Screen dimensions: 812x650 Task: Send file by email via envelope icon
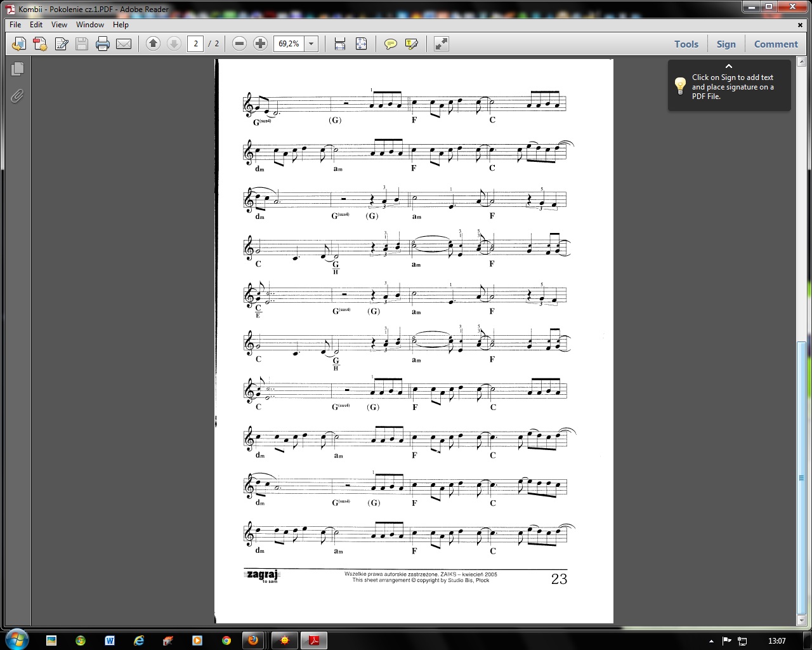point(124,44)
